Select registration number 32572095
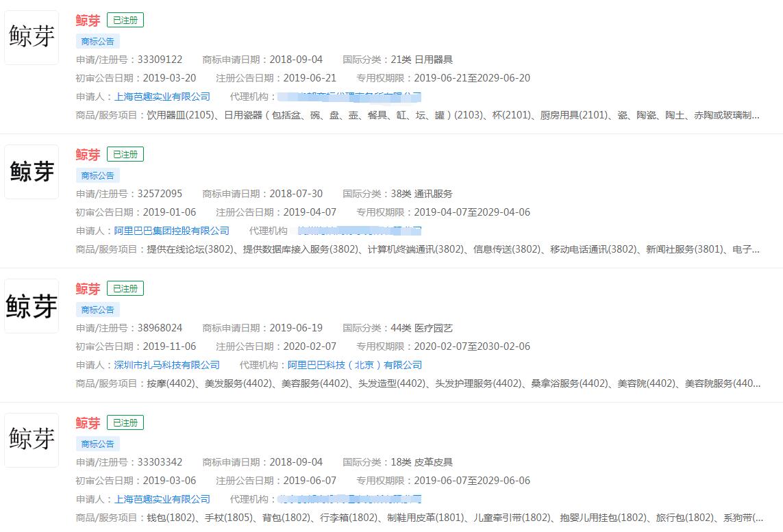Screen dimensions: 783x532 (x=160, y=194)
